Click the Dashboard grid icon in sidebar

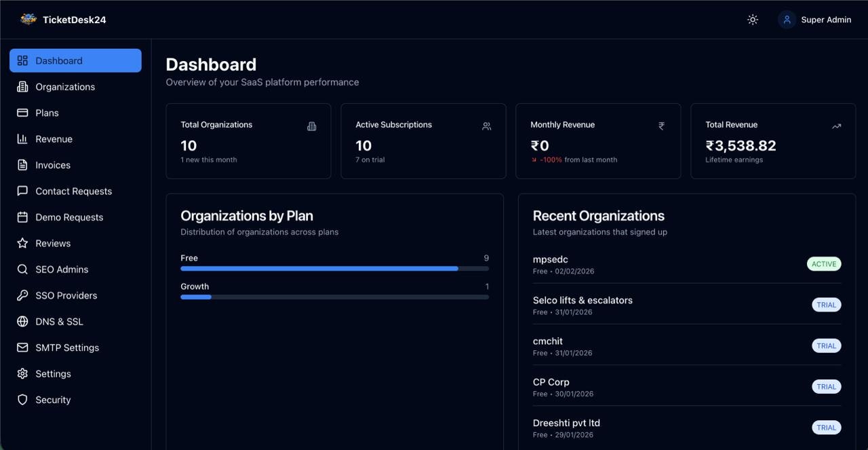click(x=22, y=60)
